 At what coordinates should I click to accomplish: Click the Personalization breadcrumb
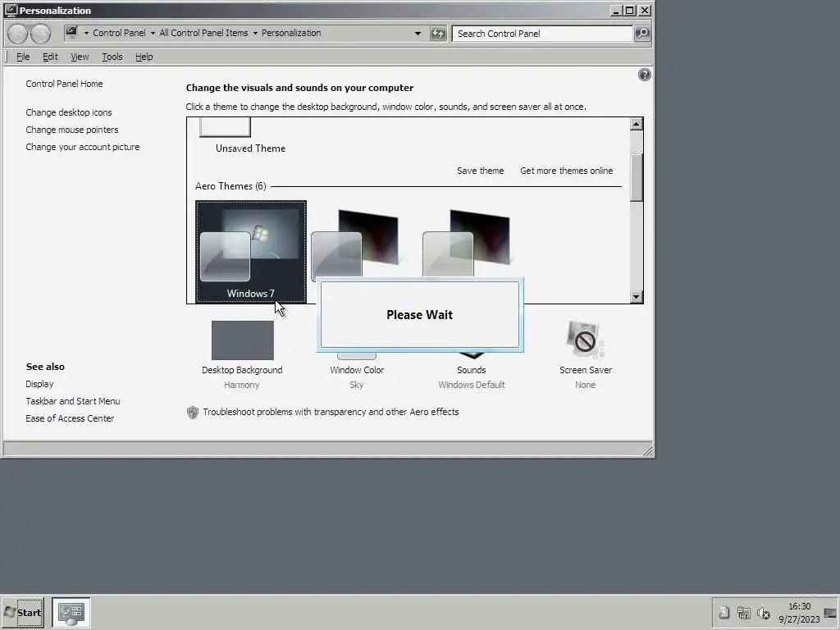tap(291, 33)
